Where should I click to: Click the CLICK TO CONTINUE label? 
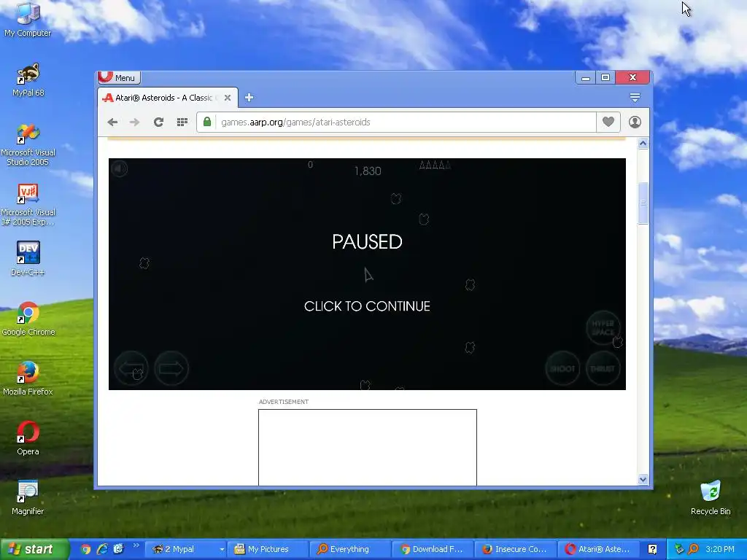coord(368,306)
